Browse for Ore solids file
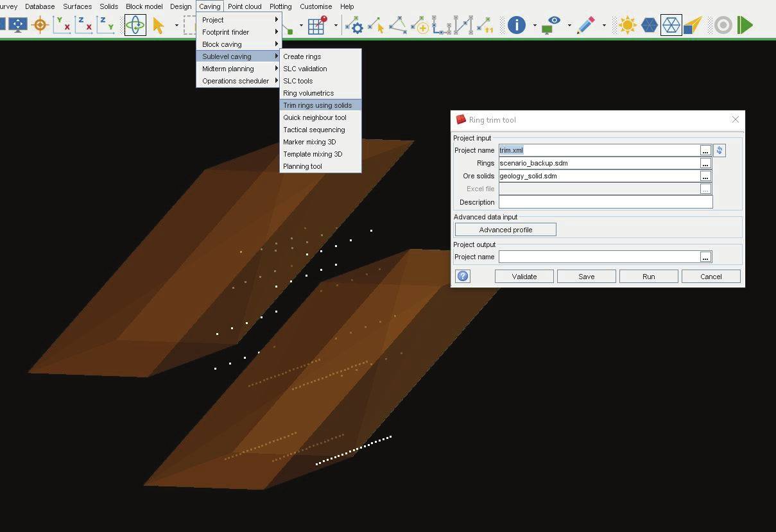Viewport: 776px width, 532px height. [705, 176]
